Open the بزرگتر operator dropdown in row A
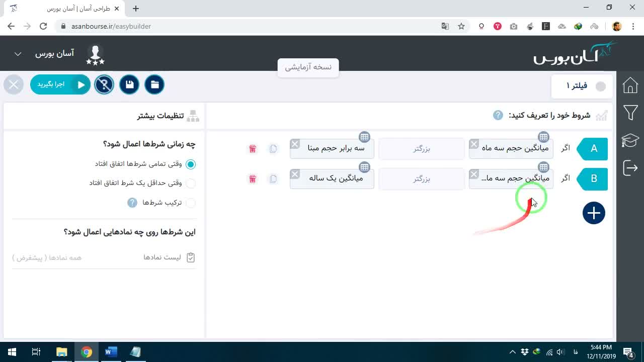 (x=422, y=149)
